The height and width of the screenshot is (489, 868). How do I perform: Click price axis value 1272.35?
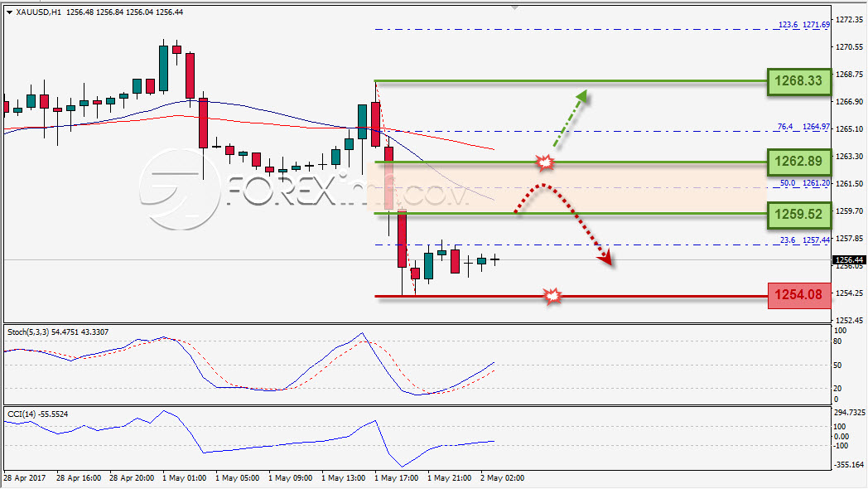point(849,20)
